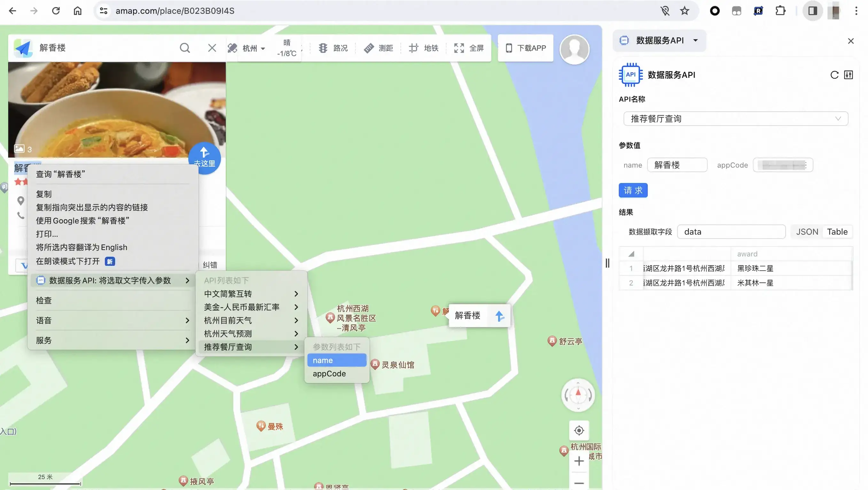Click the refresh icon in API panel
This screenshot has height=490, width=868.
(x=834, y=75)
